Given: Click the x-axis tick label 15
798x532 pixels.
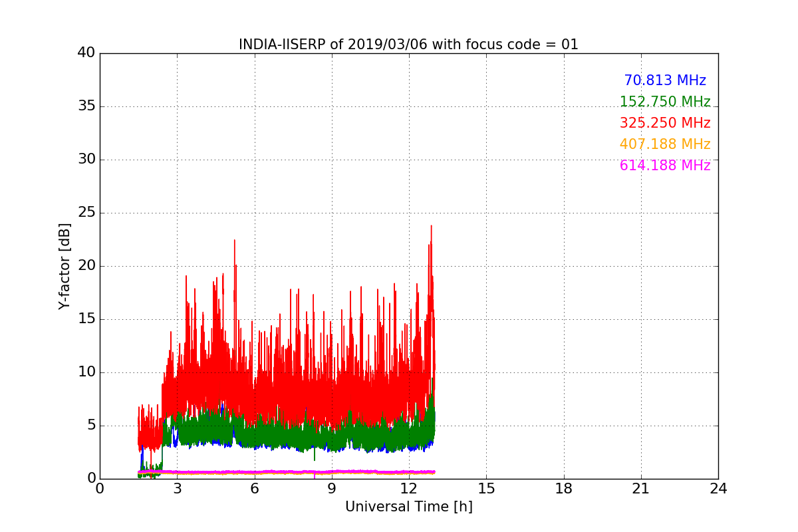Looking at the screenshot, I should [x=486, y=489].
